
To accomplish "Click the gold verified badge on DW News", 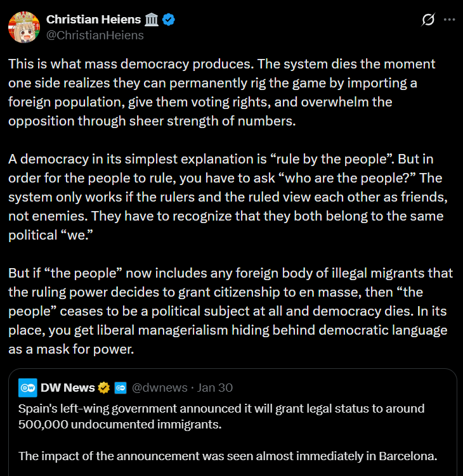I will (x=103, y=387).
